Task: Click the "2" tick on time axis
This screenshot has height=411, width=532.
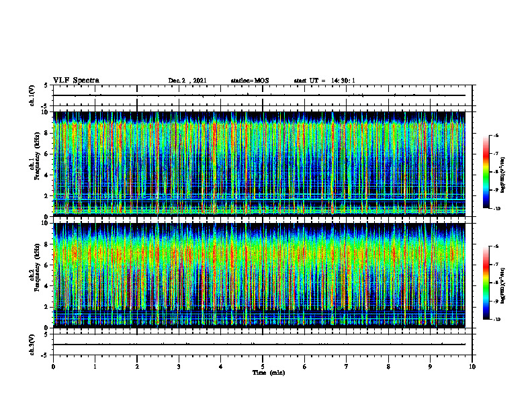Action: 137,367
